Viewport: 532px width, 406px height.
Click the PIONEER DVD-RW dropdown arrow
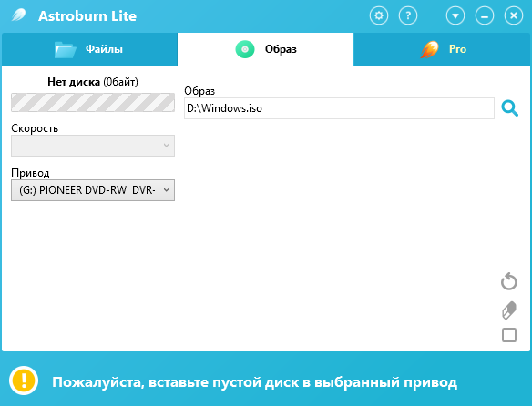pos(166,190)
